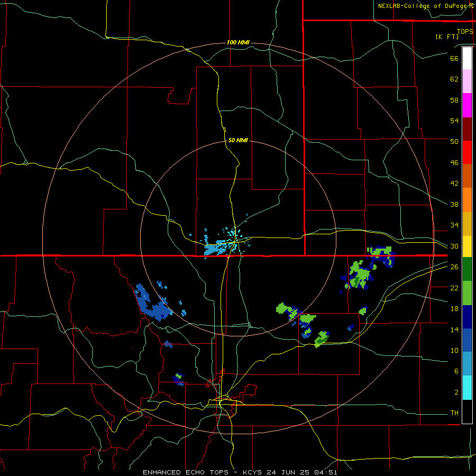Click the 46 legend value
The width and height of the screenshot is (476, 476).
(454, 163)
